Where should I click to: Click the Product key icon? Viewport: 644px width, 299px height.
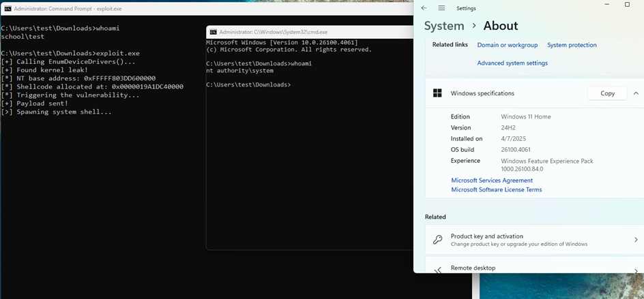pyautogui.click(x=437, y=240)
